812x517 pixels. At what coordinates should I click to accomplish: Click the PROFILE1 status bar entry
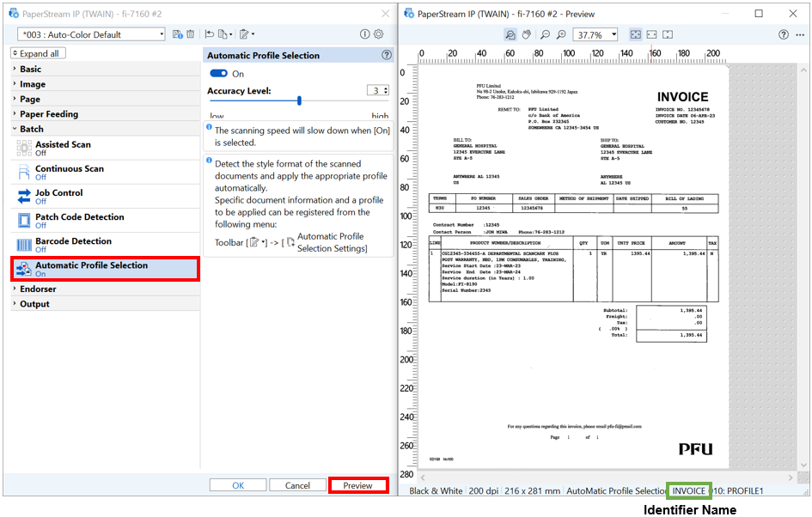pos(745,490)
